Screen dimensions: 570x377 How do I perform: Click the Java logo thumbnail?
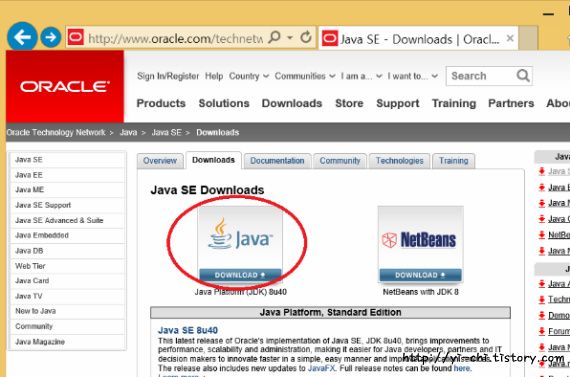(x=240, y=238)
